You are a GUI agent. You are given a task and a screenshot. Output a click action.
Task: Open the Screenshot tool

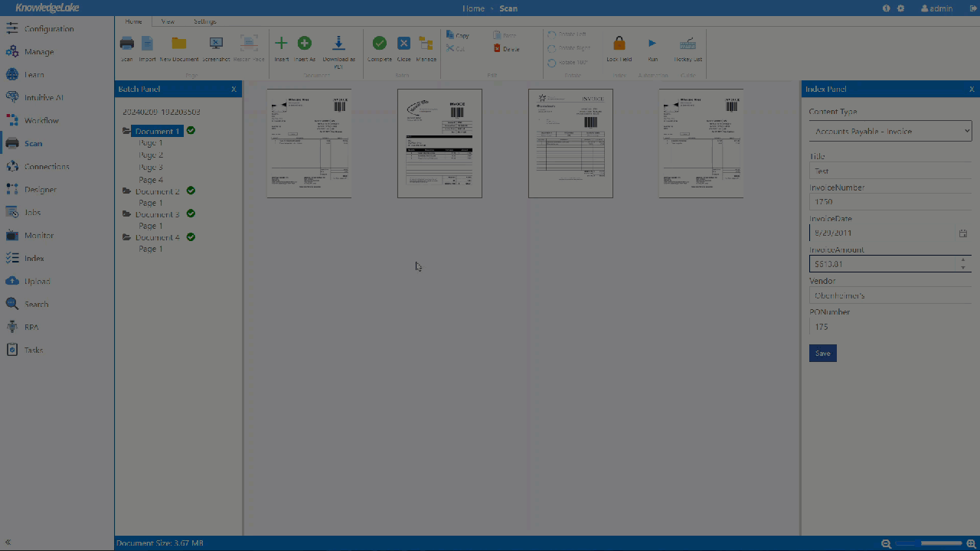pyautogui.click(x=216, y=46)
